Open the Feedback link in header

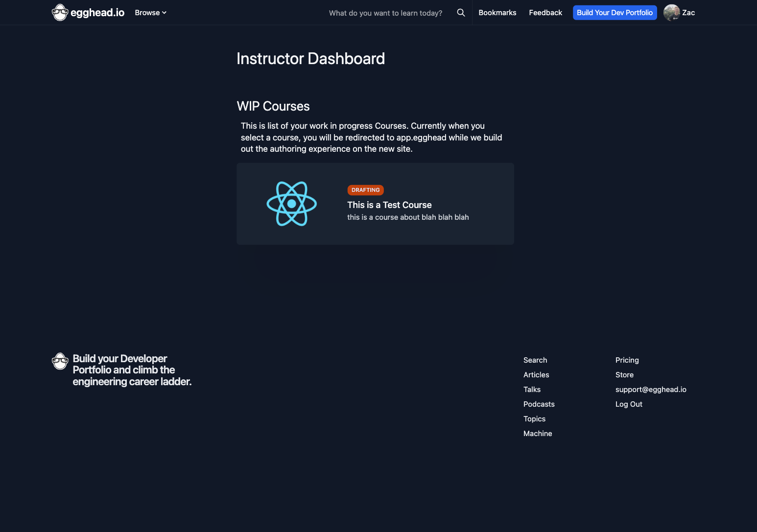click(x=545, y=13)
